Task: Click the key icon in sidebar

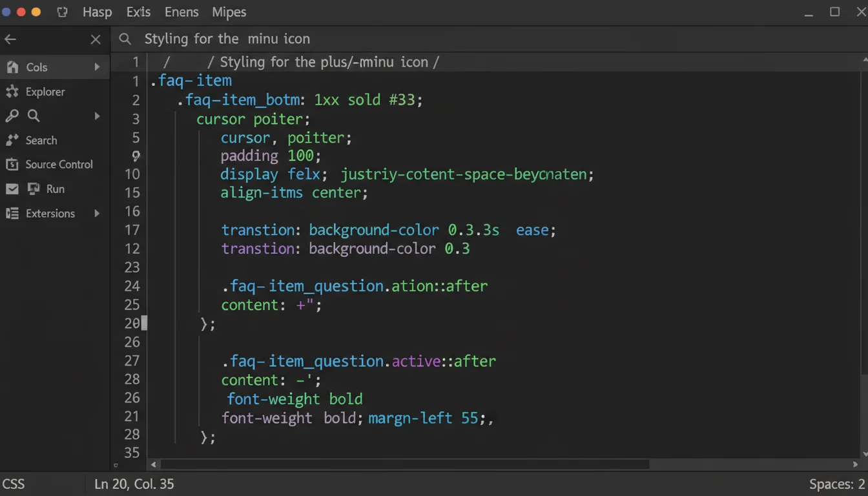Action: [x=12, y=116]
